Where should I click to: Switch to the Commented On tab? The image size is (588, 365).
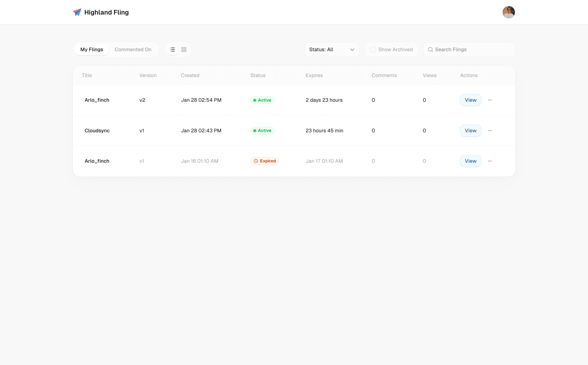133,50
